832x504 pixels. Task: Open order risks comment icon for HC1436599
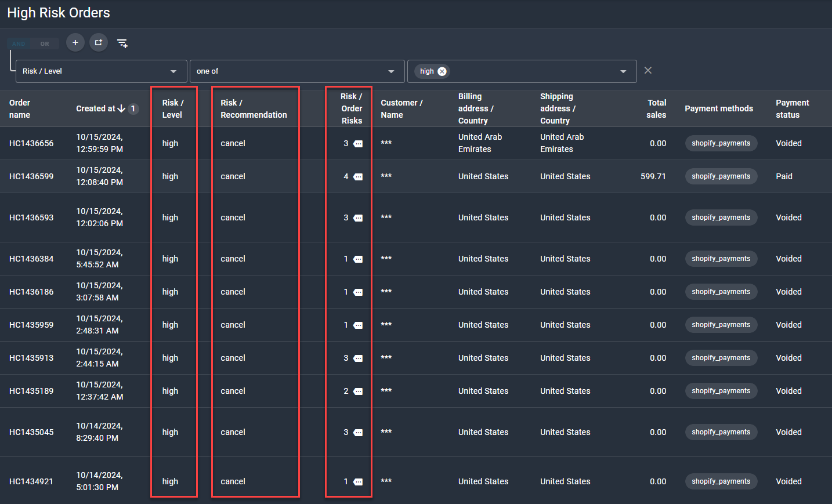[x=358, y=177]
